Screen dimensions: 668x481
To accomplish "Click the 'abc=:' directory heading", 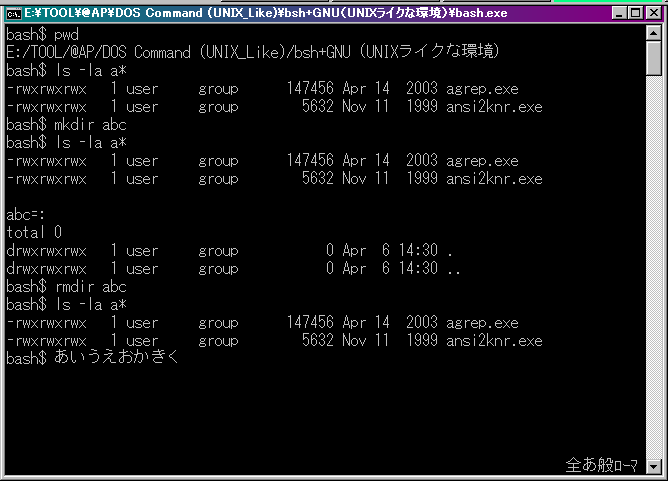I will click(26, 214).
